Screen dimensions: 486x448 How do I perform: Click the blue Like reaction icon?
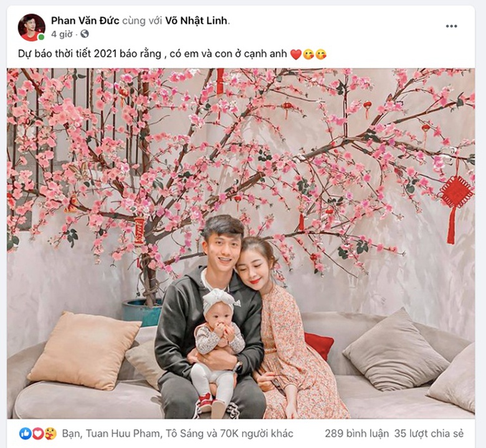(25, 433)
